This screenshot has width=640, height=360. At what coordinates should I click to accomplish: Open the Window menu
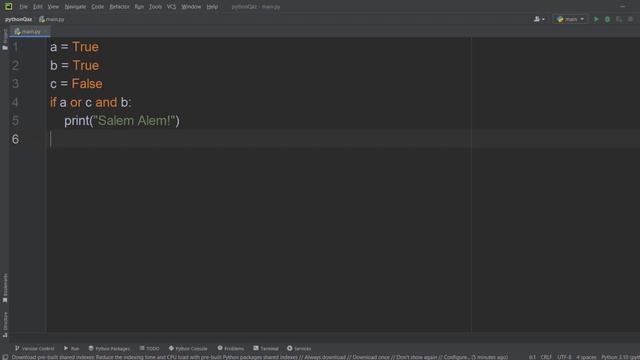pyautogui.click(x=191, y=7)
